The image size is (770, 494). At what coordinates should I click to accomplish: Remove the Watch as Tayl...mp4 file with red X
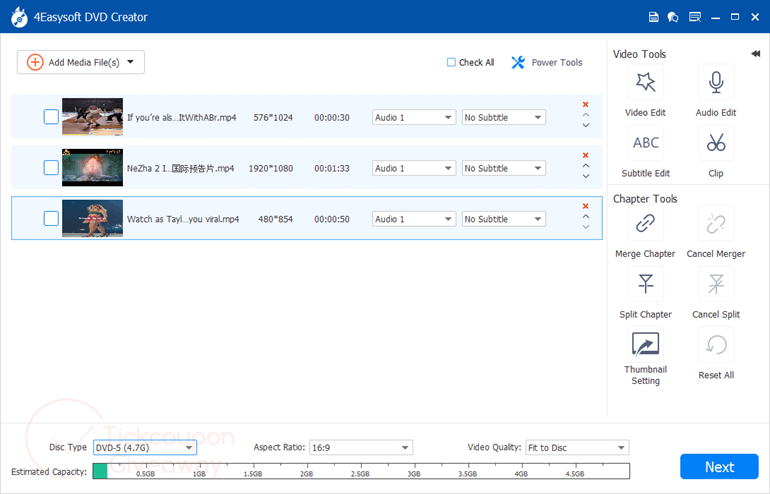585,206
